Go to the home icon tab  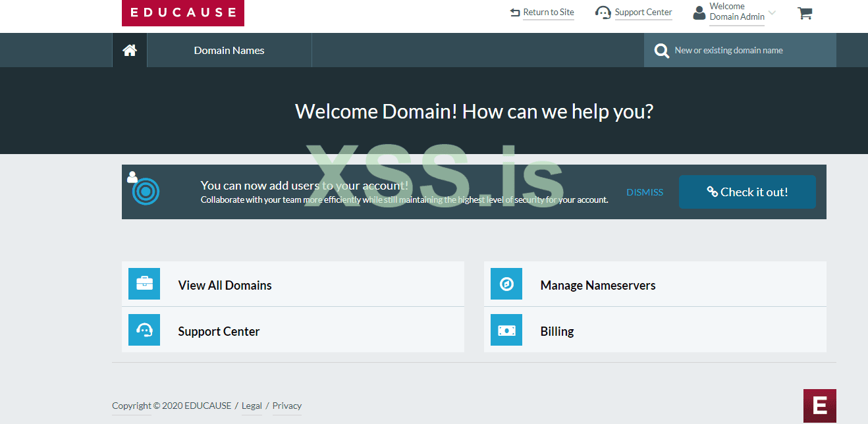(130, 50)
